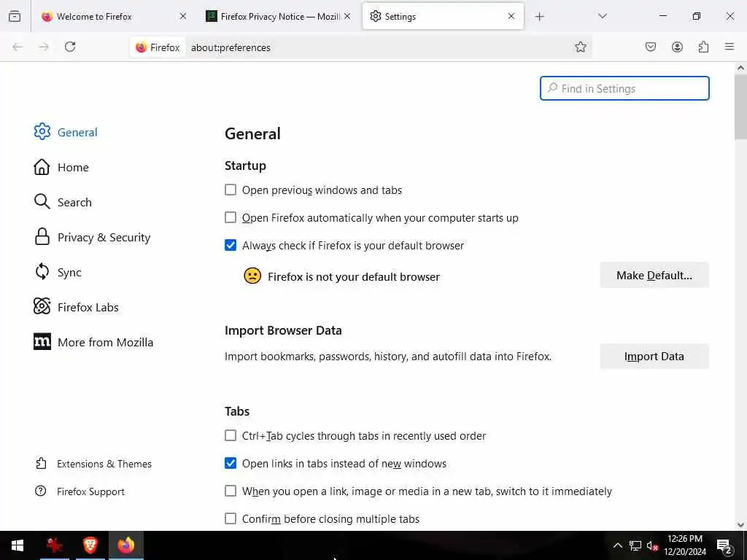Open a new tab with plus button

tap(539, 17)
